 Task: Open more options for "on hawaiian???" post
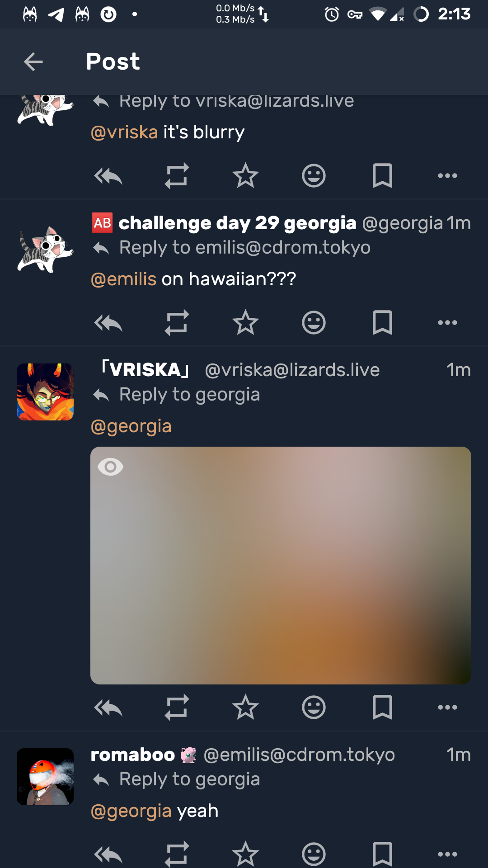[x=447, y=323]
